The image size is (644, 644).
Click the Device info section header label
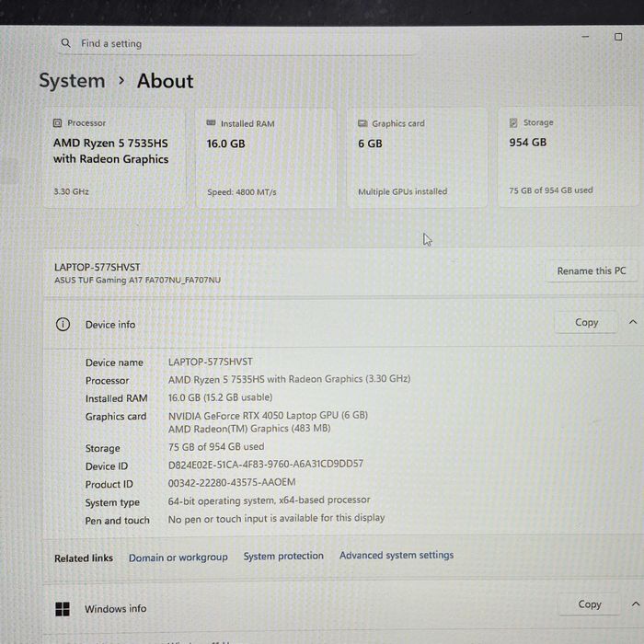coord(110,325)
